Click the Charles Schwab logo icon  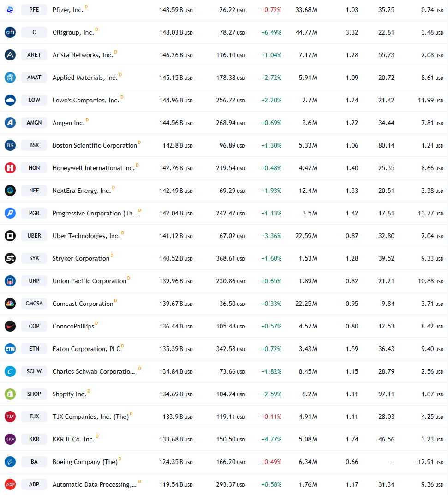click(10, 371)
